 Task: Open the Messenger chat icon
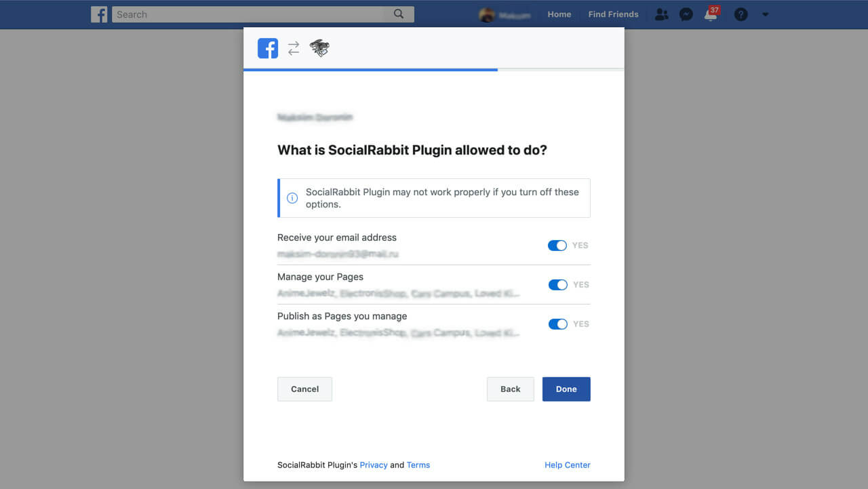[x=686, y=14]
